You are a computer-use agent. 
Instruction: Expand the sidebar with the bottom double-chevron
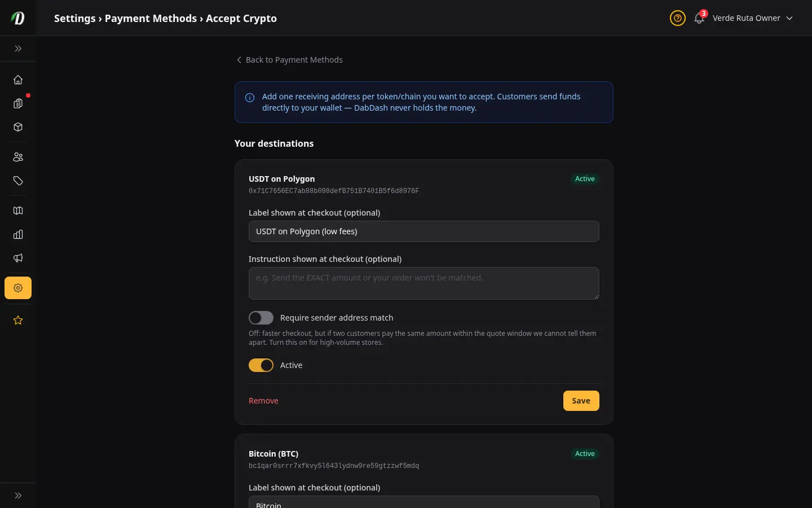18,496
